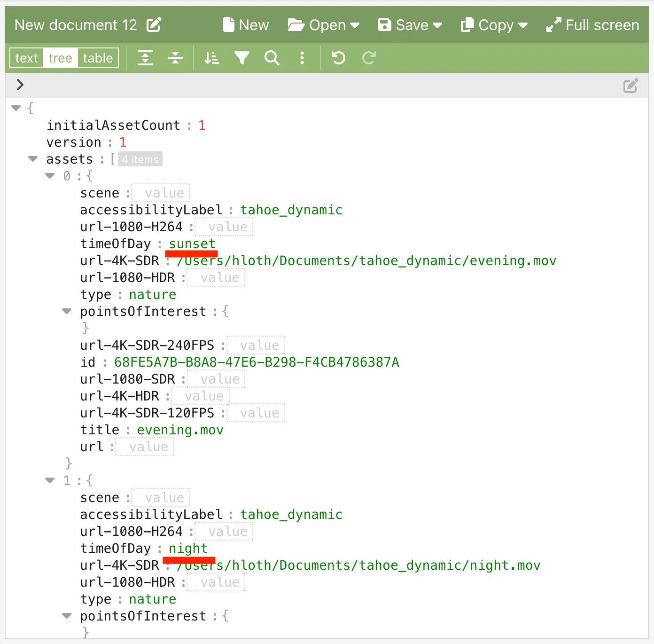654x644 pixels.
Task: Click empty url-1080-HDR value in asset 0
Action: pos(216,277)
